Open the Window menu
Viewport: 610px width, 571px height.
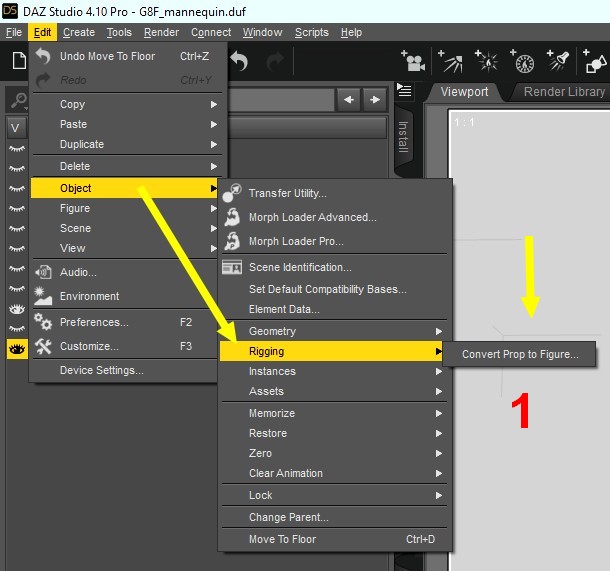point(263,32)
